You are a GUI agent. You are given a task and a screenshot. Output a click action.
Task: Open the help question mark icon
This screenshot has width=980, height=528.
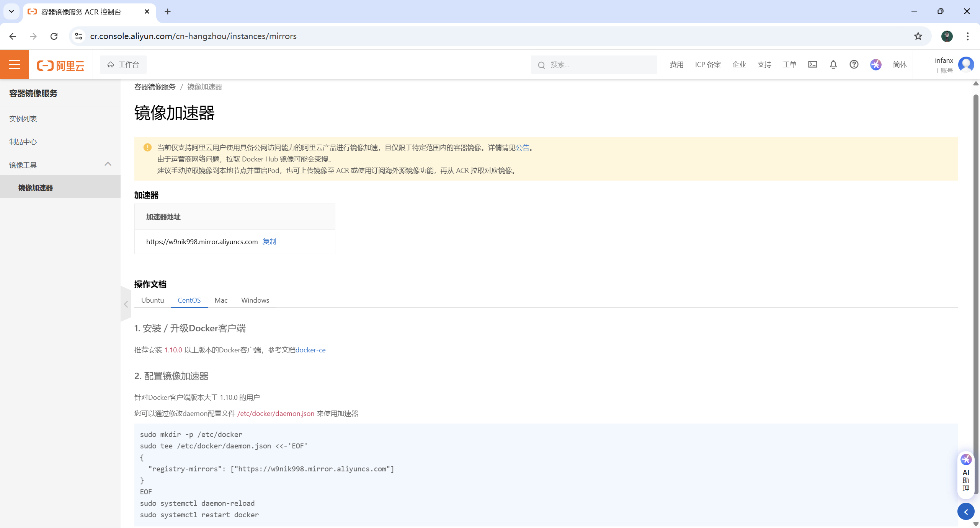click(x=854, y=64)
